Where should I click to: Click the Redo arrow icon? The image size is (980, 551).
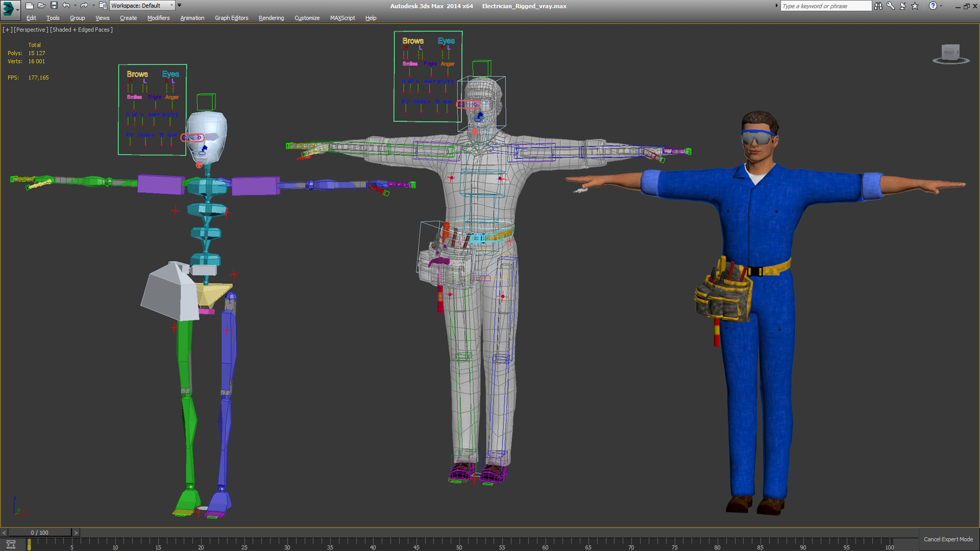click(84, 6)
